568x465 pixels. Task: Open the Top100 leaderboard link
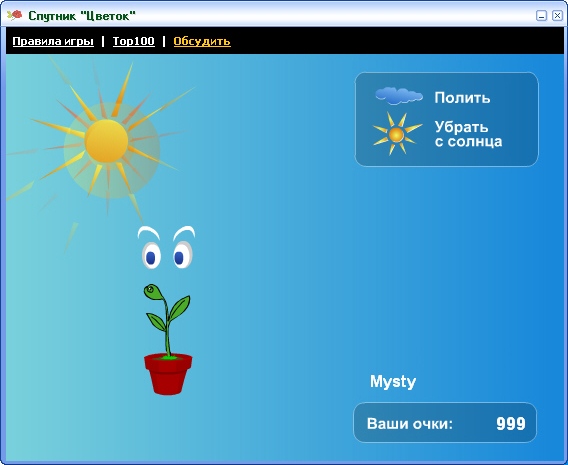click(x=134, y=41)
